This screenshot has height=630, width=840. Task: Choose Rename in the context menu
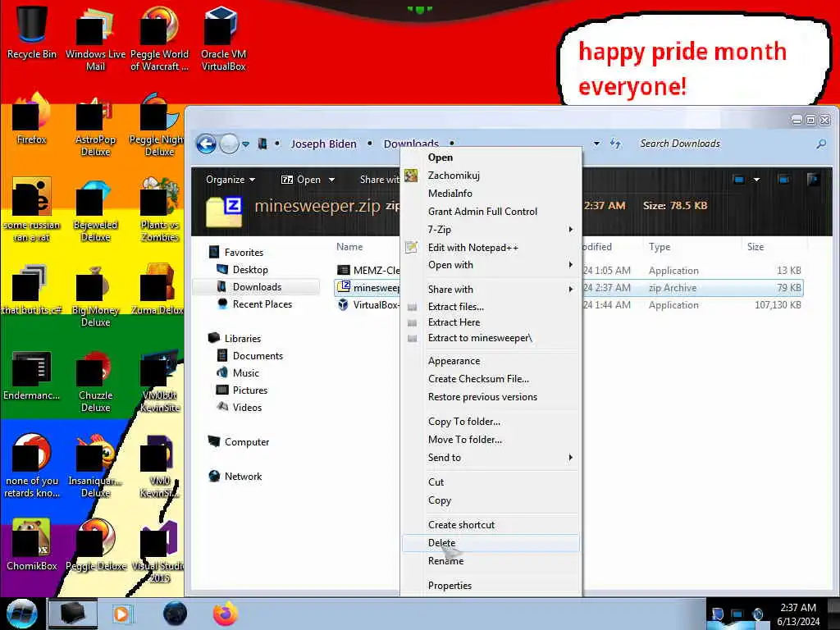pos(491,561)
